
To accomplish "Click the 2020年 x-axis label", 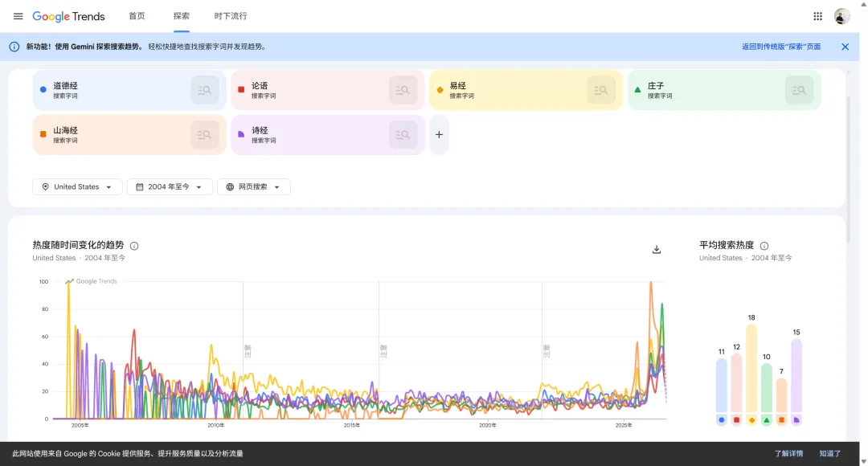I will tap(487, 425).
